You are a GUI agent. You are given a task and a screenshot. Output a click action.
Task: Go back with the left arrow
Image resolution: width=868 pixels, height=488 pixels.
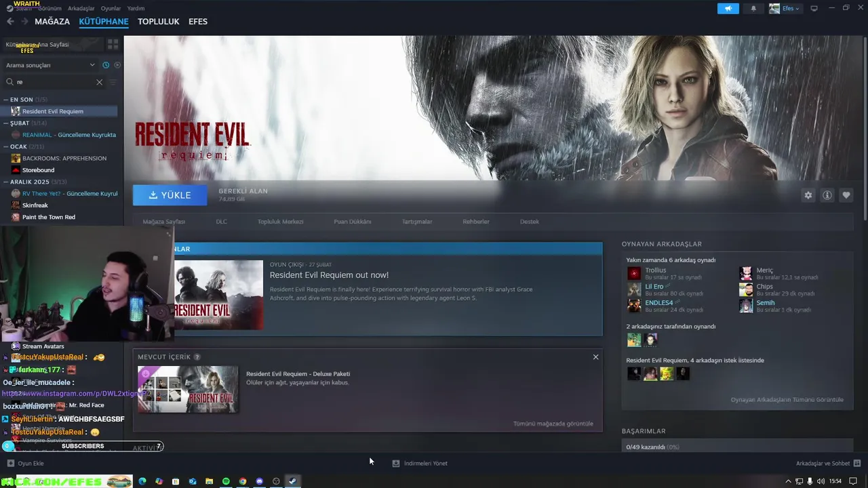pos(10,22)
